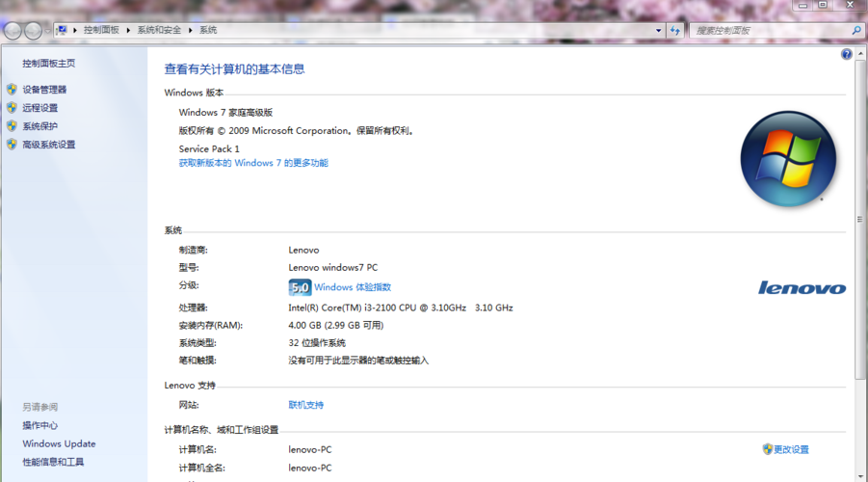Image resolution: width=868 pixels, height=482 pixels.
Task: Go forward with the Forward arrow button
Action: (33, 31)
